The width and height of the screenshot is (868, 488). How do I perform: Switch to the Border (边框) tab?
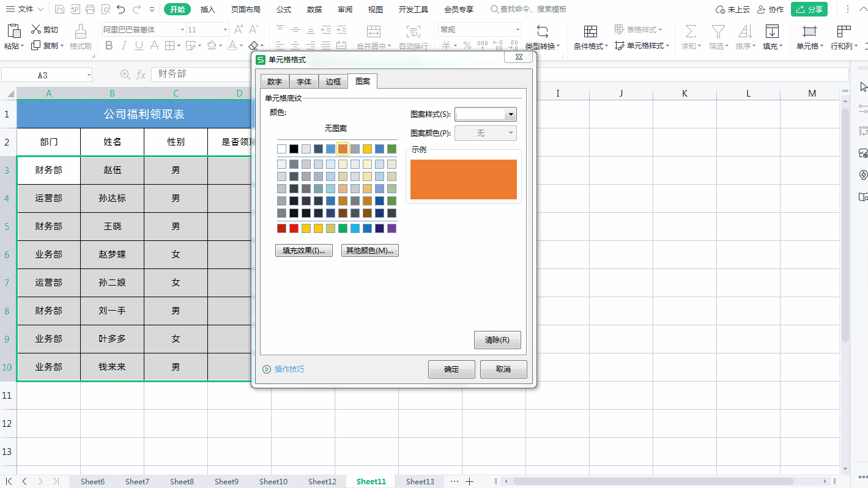tap(333, 81)
